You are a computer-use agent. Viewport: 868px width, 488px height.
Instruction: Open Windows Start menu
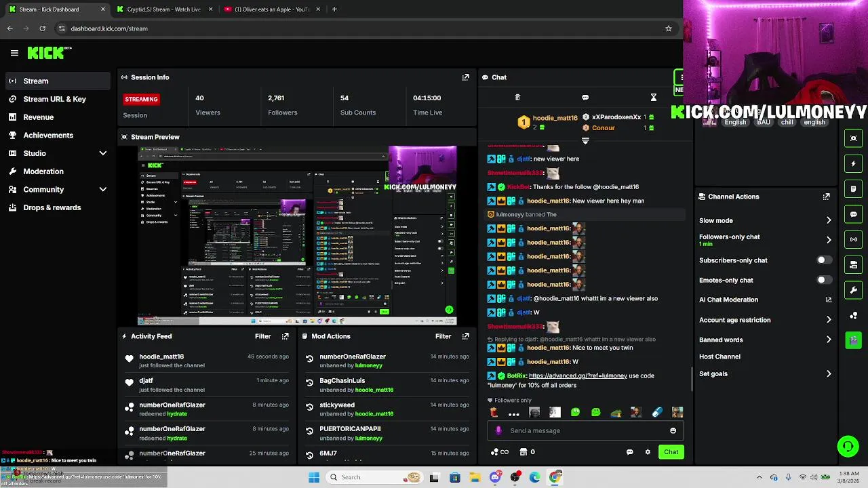tap(314, 477)
